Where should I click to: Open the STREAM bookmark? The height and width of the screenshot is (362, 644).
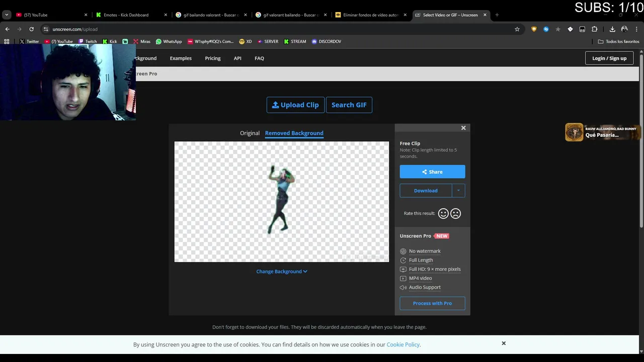point(295,41)
